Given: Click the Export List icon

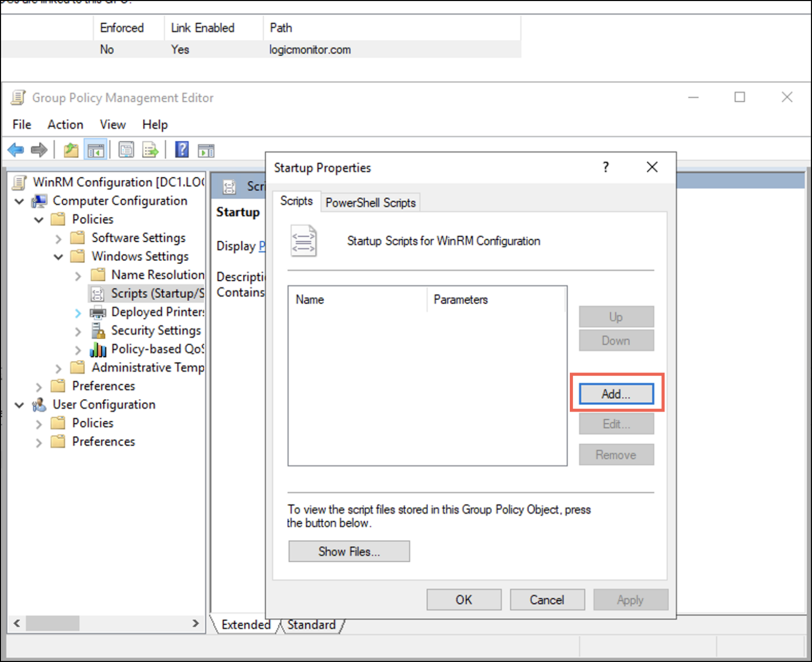Looking at the screenshot, I should (x=151, y=150).
